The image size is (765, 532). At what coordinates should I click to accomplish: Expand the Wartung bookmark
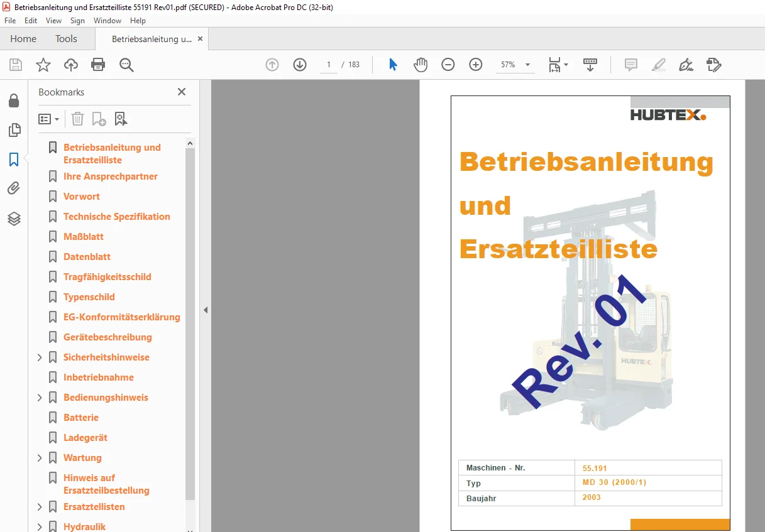pos(40,458)
